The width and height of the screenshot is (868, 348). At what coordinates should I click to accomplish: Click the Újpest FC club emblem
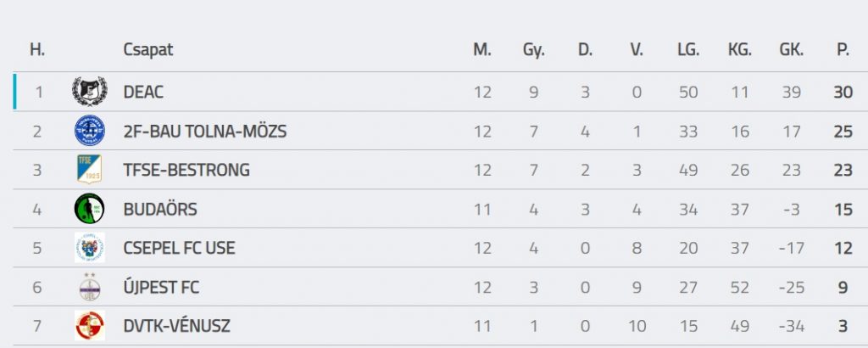tap(89, 287)
